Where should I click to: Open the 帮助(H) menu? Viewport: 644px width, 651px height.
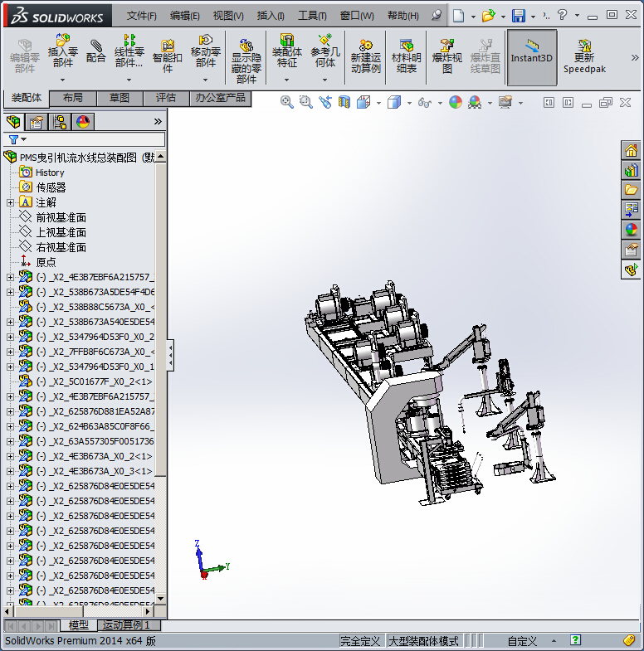[403, 16]
